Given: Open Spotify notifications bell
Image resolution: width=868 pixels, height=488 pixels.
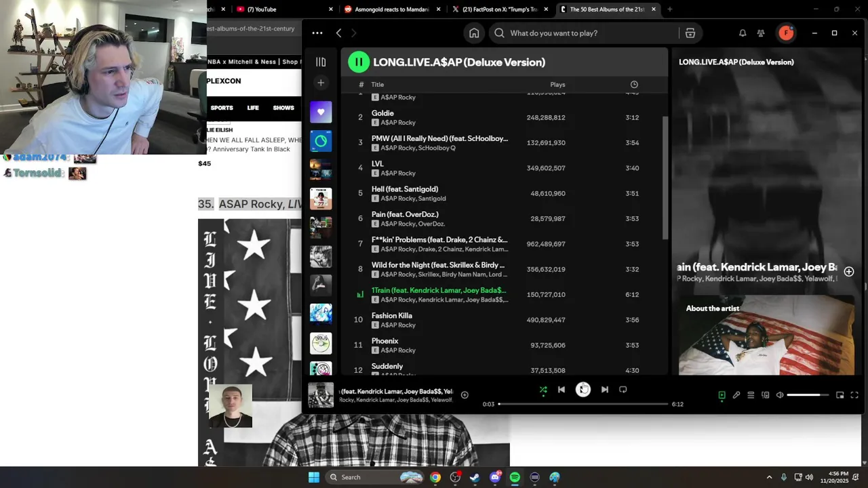Looking at the screenshot, I should click(x=743, y=33).
